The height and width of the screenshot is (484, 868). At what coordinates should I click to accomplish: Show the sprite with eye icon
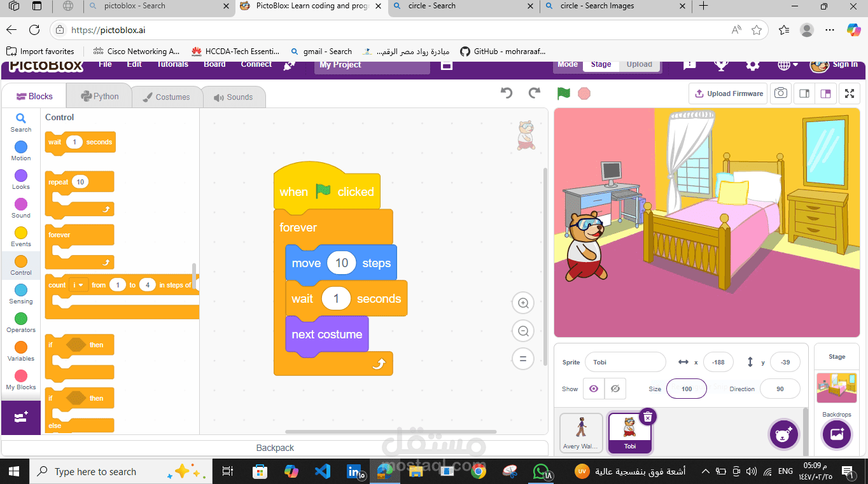594,389
